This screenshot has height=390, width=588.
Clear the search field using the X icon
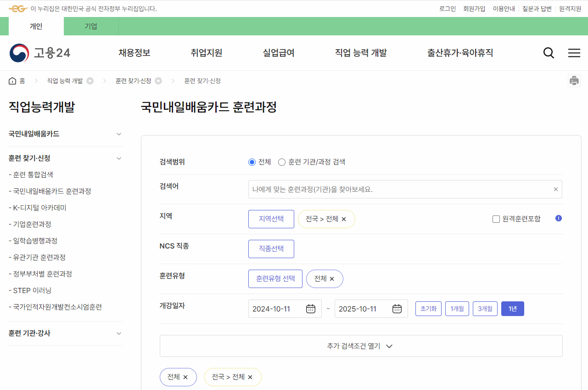555,189
